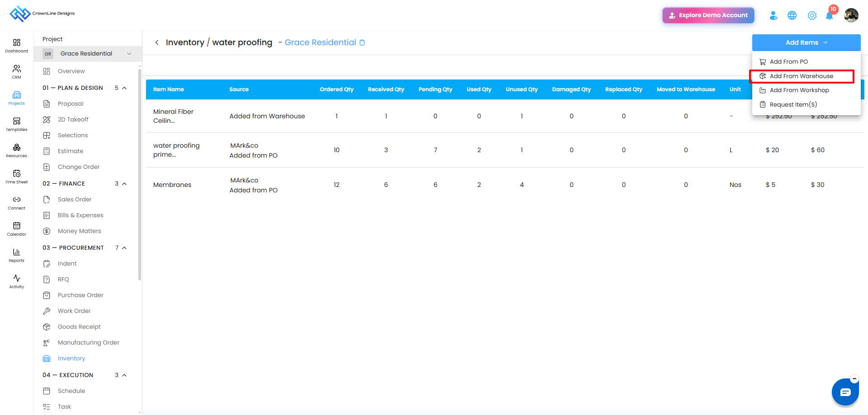Image resolution: width=868 pixels, height=415 pixels.
Task: Select Add From Workshop menu option
Action: [799, 90]
